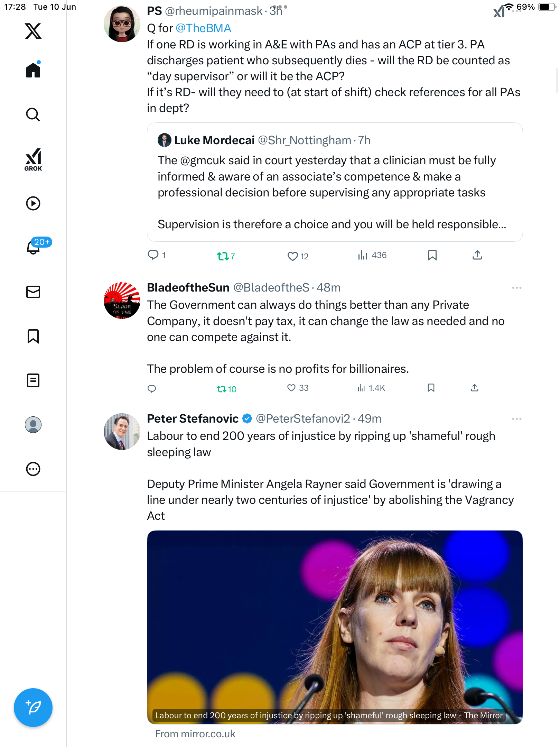
Task: Open the profile icon in sidebar
Action: (x=33, y=425)
